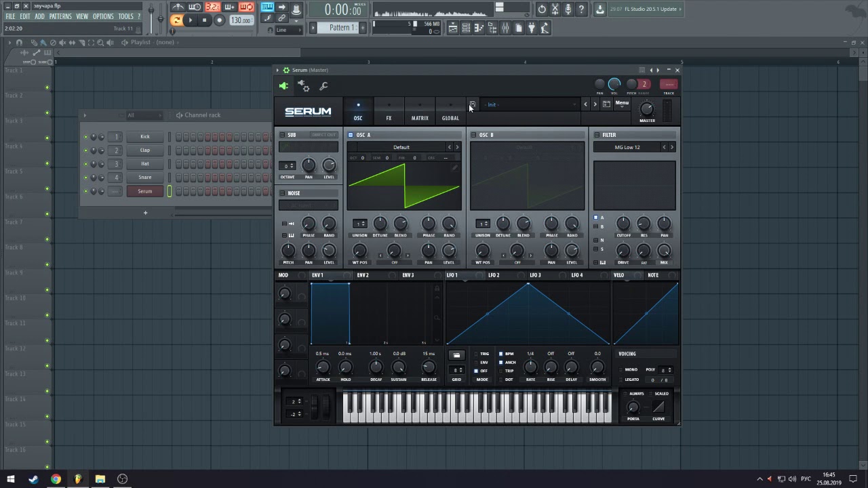Enable the SUB oscillator checkbox
This screenshot has width=868, height=488.
282,135
